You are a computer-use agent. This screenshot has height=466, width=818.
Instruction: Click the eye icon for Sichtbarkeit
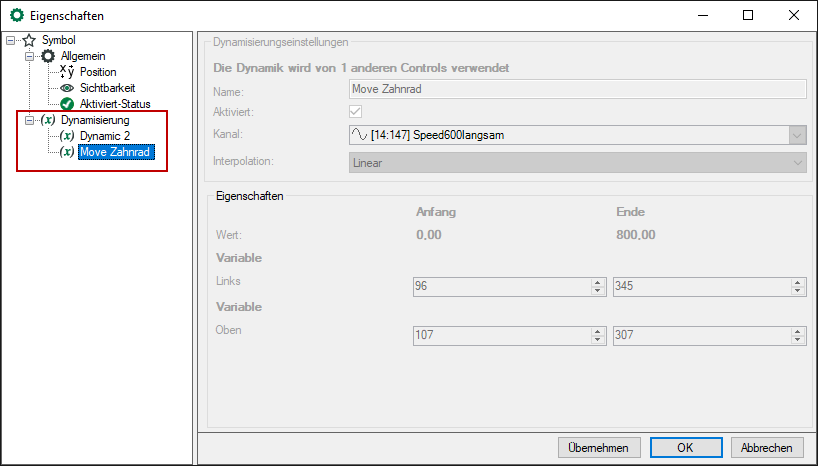pos(67,88)
